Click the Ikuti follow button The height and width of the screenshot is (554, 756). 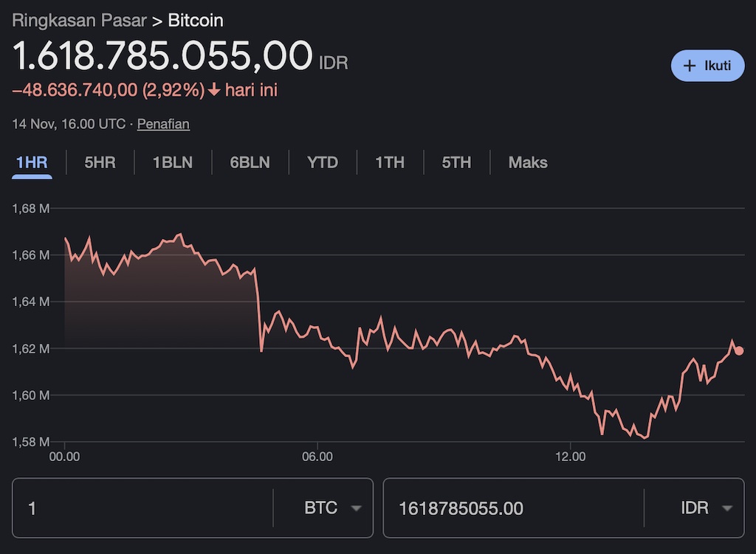click(x=707, y=66)
